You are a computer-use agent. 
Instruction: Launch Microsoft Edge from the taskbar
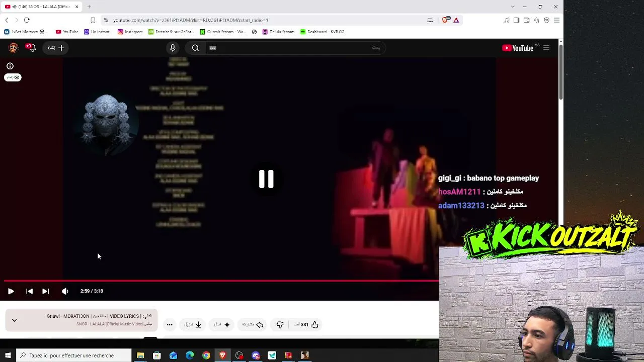click(x=190, y=355)
